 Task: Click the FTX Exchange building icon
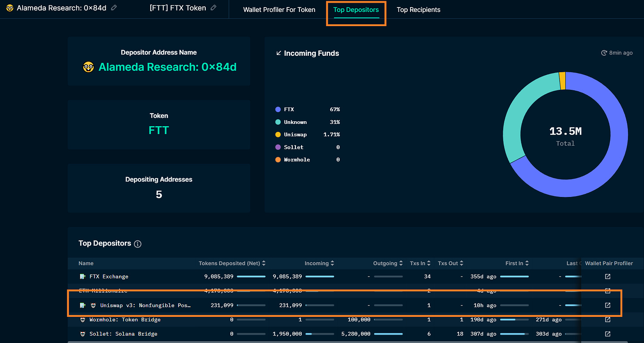click(82, 277)
